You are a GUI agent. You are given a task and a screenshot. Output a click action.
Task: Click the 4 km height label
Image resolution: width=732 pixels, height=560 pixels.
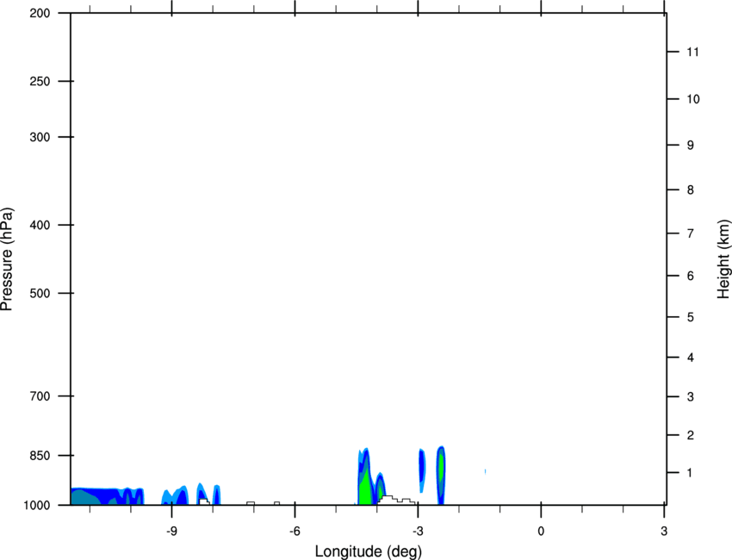[691, 358]
